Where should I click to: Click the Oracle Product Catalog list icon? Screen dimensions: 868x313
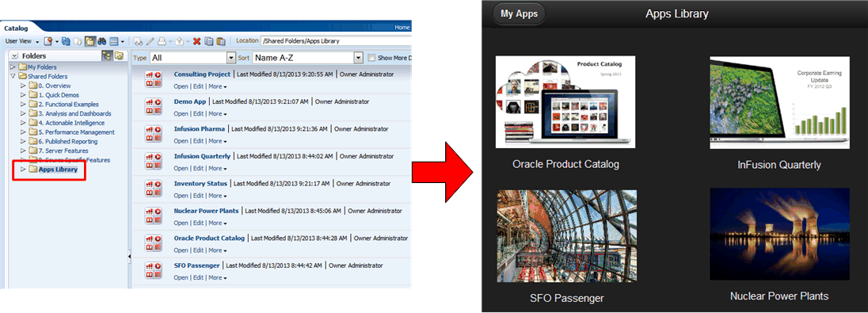coord(154,242)
